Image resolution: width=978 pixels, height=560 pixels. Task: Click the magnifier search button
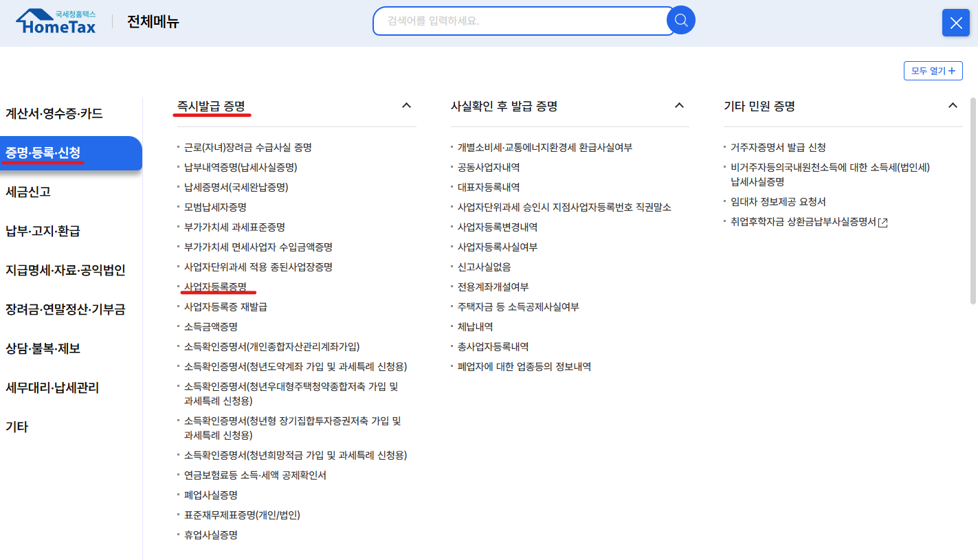(x=681, y=21)
